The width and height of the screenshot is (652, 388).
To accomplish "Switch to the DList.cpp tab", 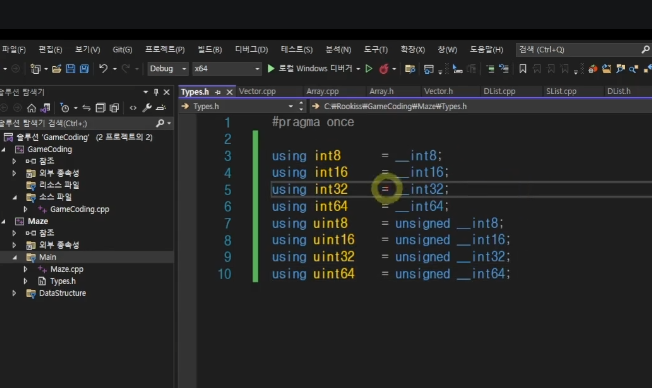I will point(499,91).
